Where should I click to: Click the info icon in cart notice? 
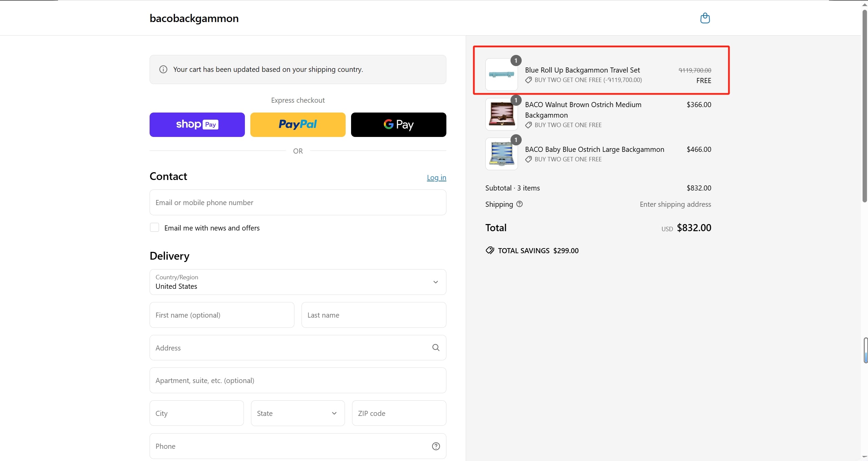[163, 69]
